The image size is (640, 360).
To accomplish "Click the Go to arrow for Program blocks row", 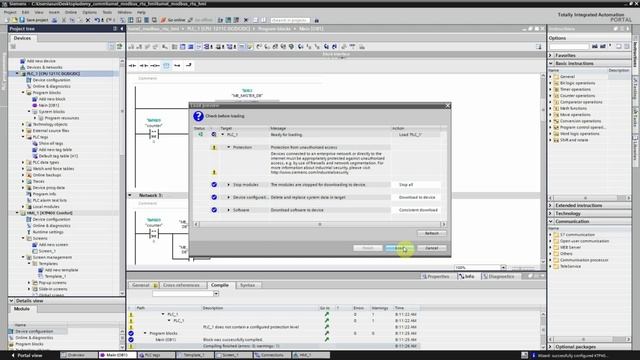I will tap(327, 333).
